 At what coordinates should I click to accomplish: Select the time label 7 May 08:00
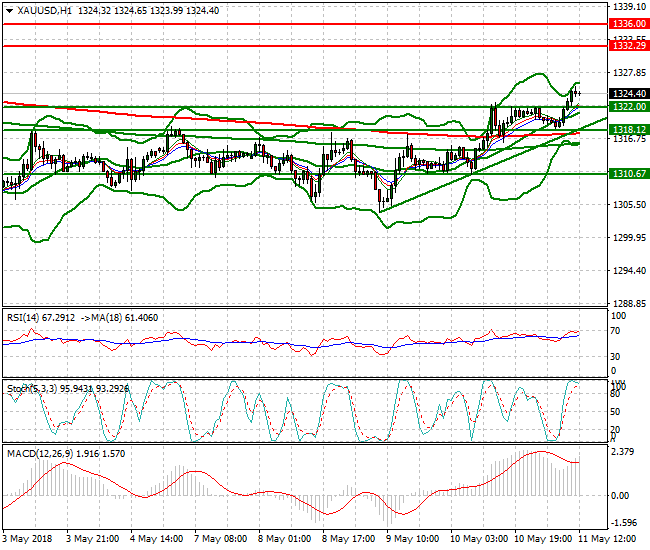(x=220, y=539)
